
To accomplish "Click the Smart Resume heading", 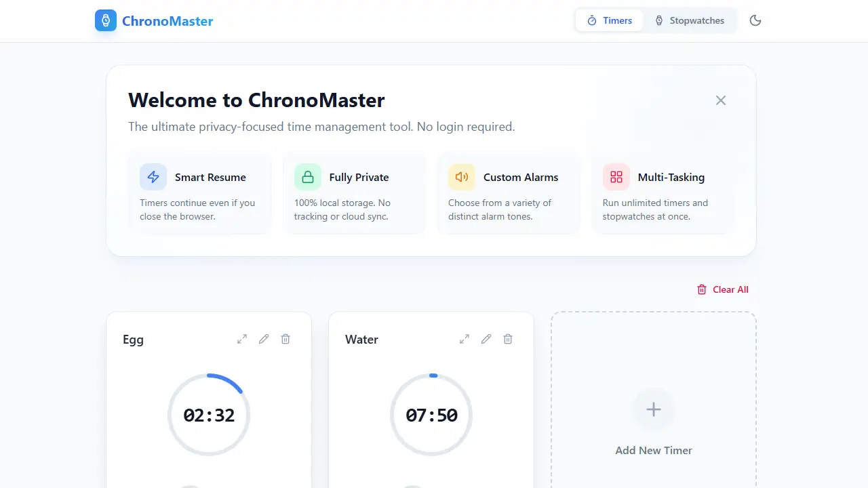I will coord(210,178).
